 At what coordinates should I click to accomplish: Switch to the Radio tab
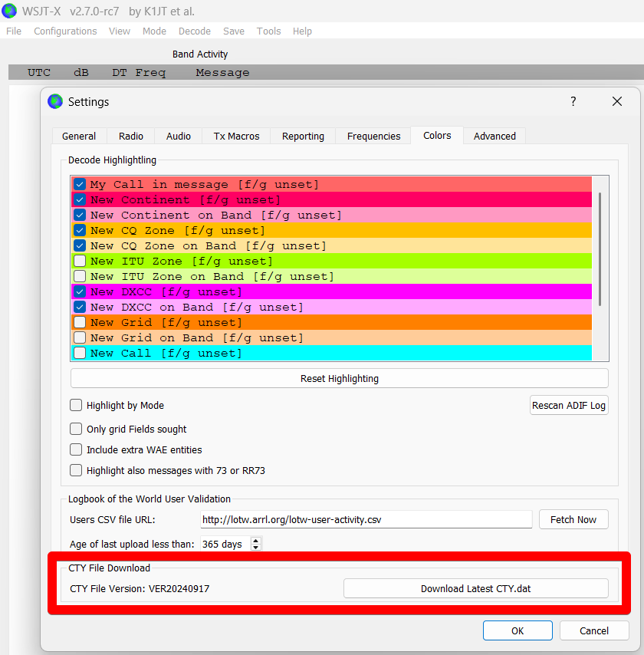point(131,137)
